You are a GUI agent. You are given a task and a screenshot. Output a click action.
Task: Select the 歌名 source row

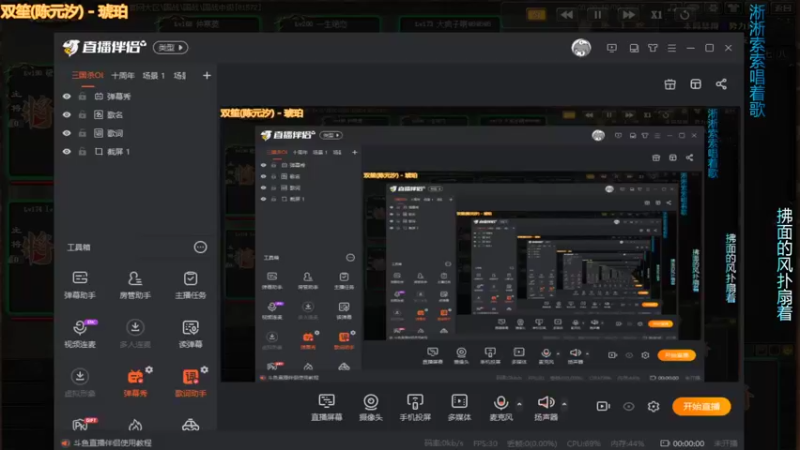pos(135,115)
